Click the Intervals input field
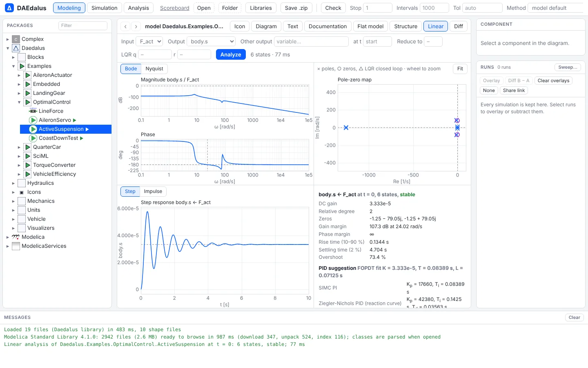The height and width of the screenshot is (368, 588). coord(434,8)
